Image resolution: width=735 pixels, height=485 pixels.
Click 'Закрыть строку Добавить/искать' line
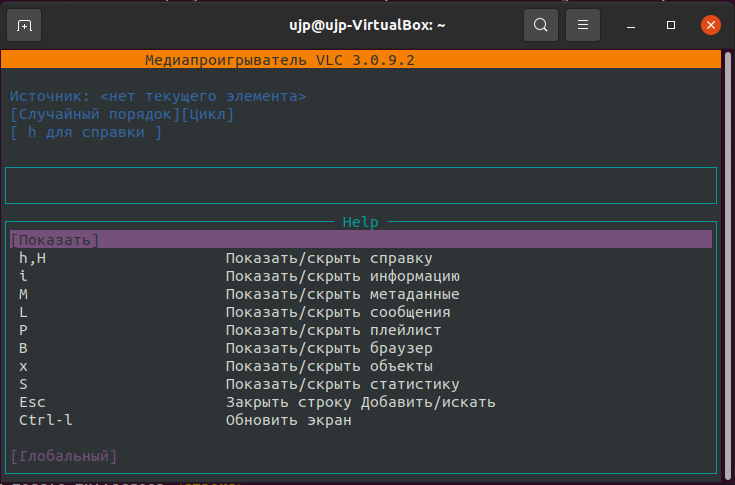pyautogui.click(x=360, y=402)
